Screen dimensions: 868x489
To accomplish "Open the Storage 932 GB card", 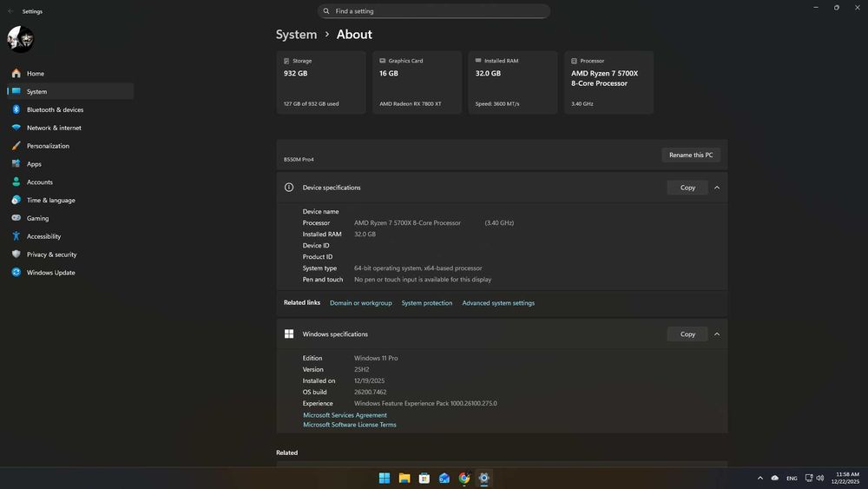I will (x=321, y=83).
